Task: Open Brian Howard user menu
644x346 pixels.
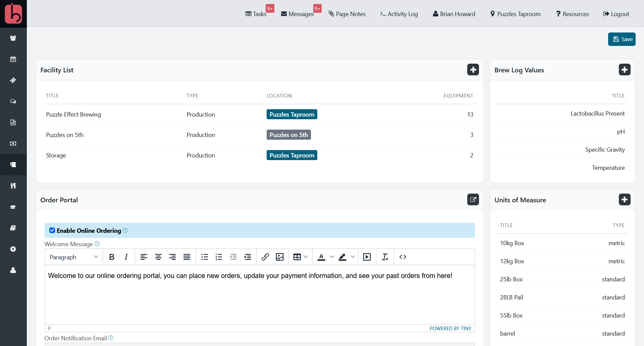Action: (x=454, y=14)
